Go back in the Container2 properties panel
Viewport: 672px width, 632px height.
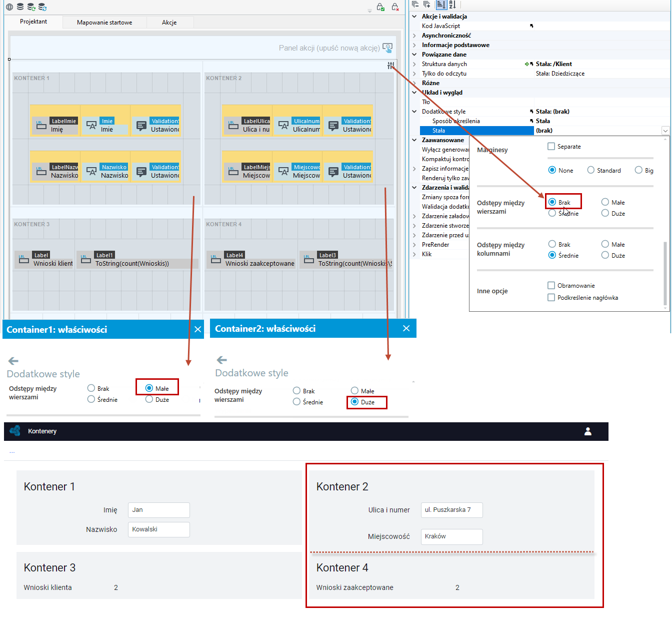pos(222,360)
